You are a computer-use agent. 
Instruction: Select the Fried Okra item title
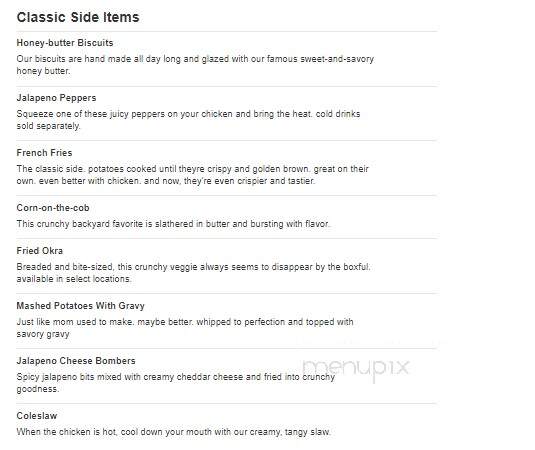(x=40, y=250)
